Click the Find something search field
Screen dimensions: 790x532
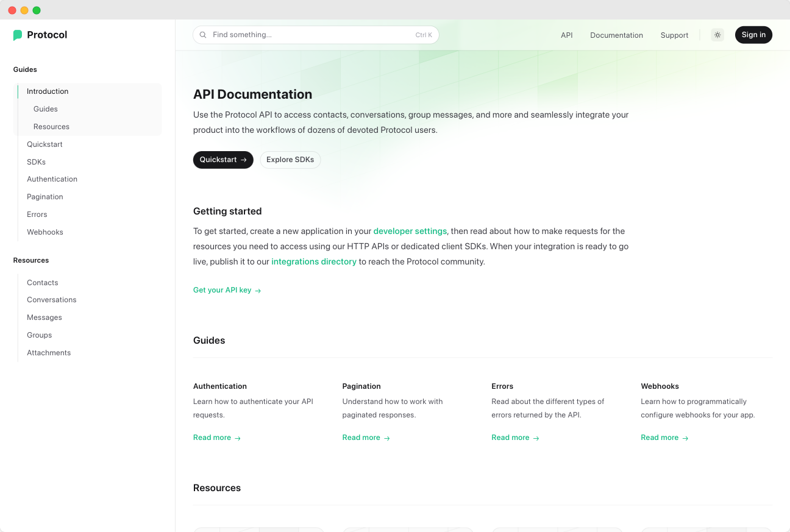(x=311, y=35)
